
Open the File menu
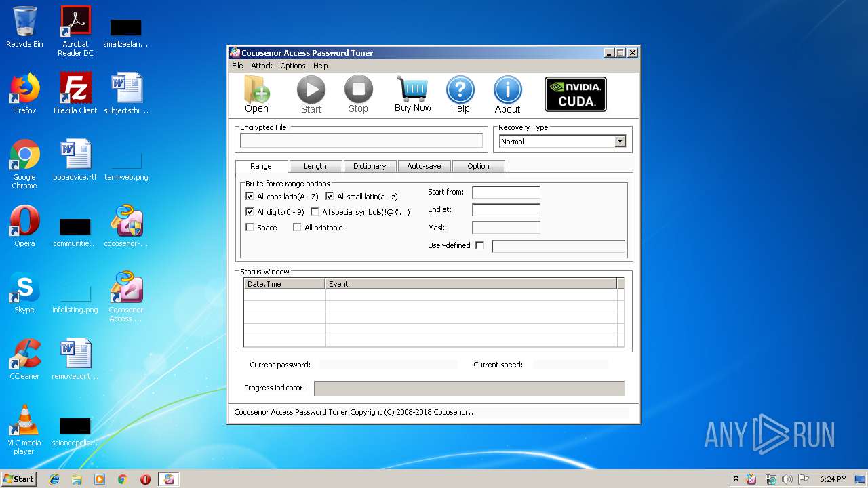point(237,66)
